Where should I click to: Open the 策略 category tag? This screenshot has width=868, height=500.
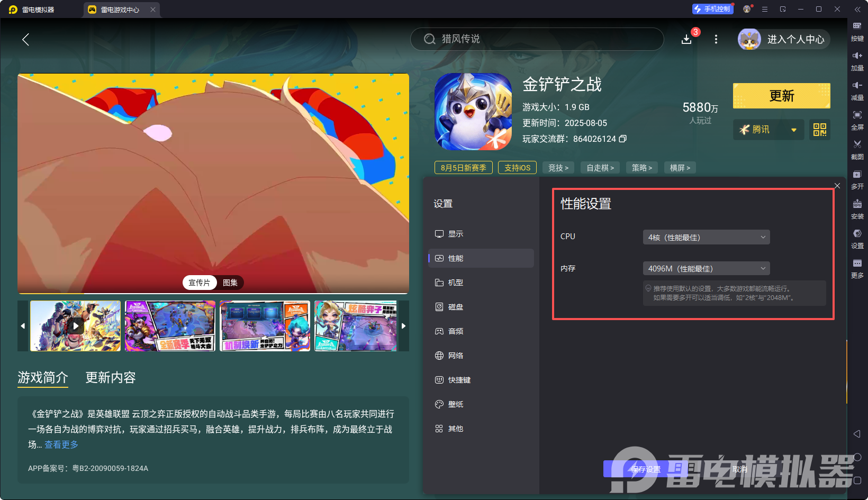click(x=642, y=168)
